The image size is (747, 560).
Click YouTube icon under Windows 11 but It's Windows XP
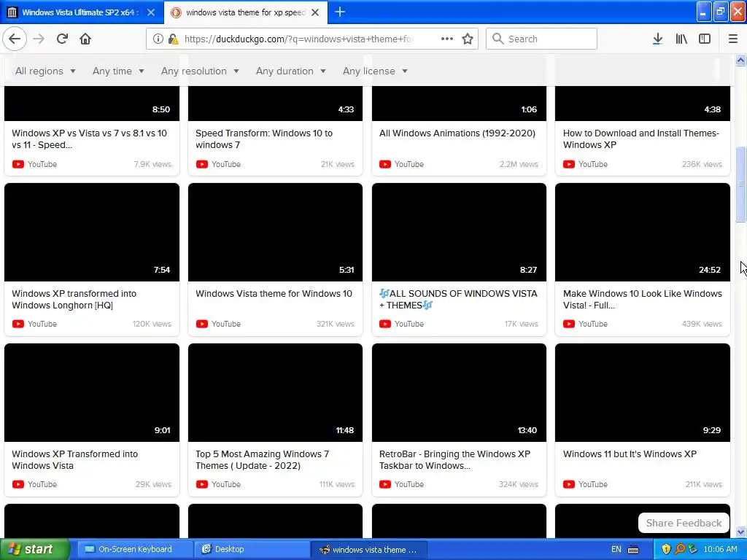pyautogui.click(x=569, y=484)
